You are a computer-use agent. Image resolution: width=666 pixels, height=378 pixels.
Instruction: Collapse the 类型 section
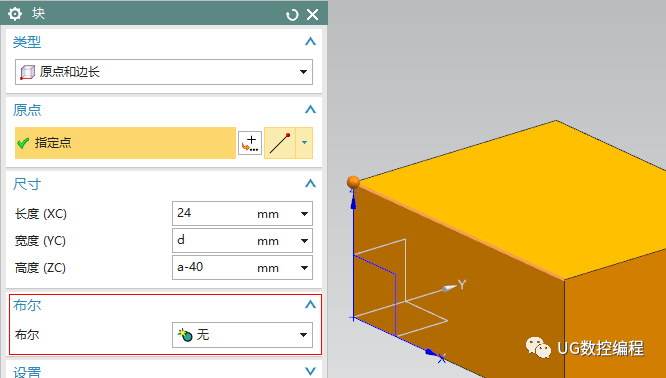pos(310,42)
